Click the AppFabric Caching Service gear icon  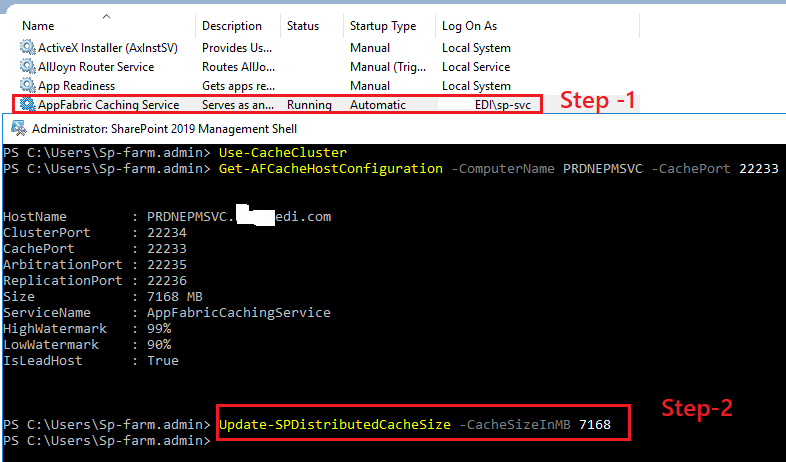point(27,104)
